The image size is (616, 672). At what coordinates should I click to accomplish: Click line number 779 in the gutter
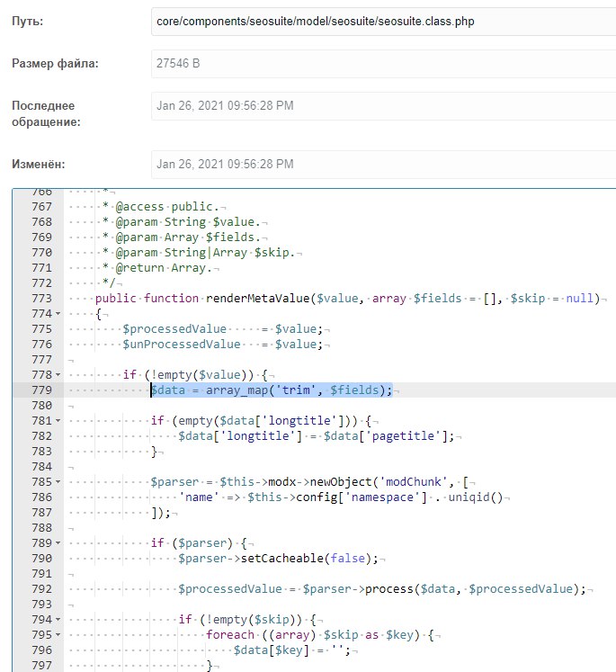(x=41, y=390)
